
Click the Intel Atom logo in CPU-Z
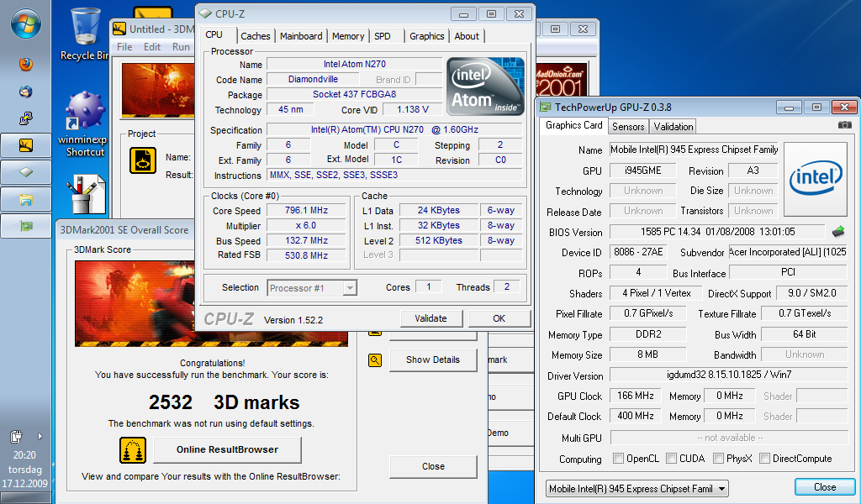click(x=485, y=87)
